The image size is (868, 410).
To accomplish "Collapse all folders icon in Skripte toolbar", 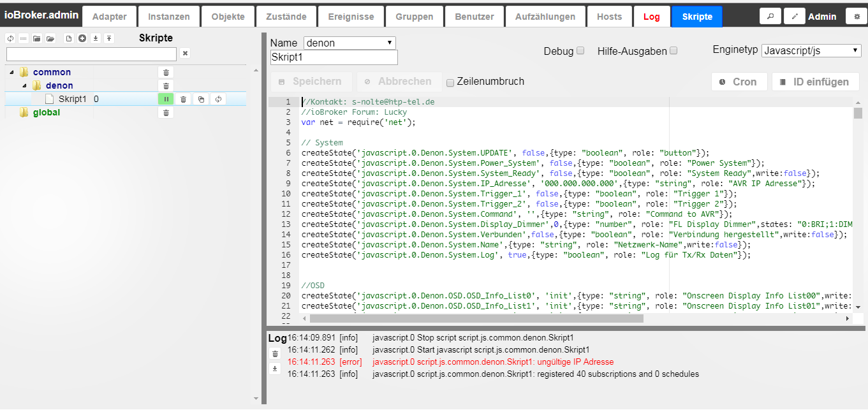I will (x=37, y=38).
